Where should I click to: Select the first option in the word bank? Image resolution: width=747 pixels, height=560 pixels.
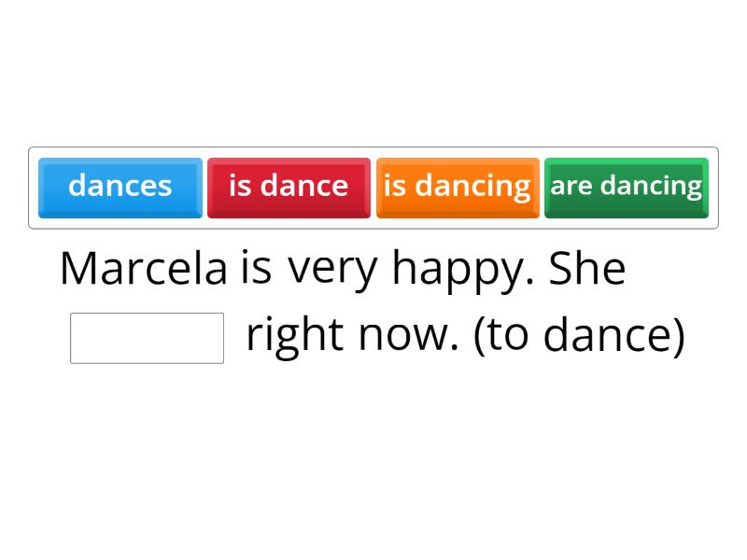coord(120,187)
